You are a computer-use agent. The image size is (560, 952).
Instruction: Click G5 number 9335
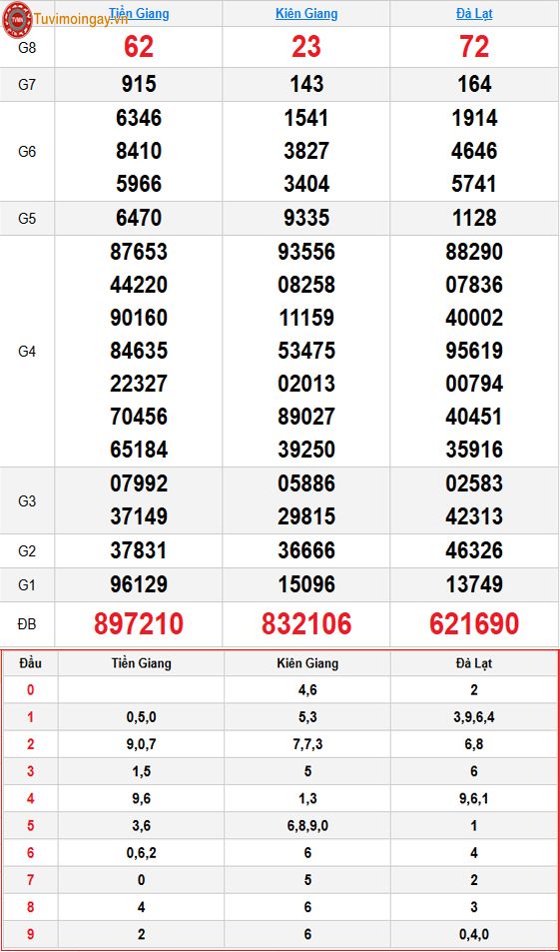click(306, 218)
